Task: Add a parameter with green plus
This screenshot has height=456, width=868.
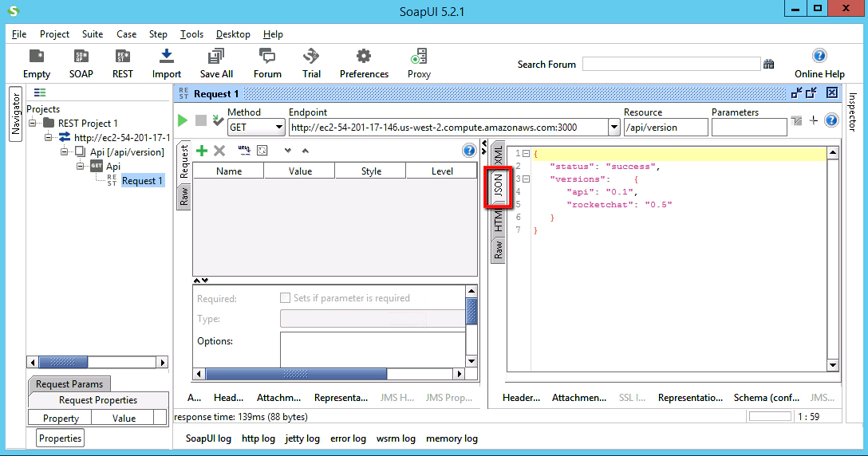Action: (x=202, y=151)
